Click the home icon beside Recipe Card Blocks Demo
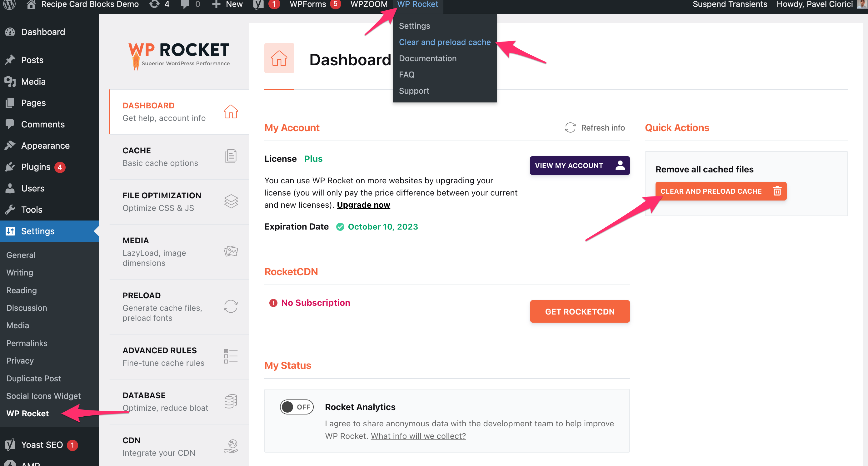The height and width of the screenshot is (466, 868). tap(31, 4)
